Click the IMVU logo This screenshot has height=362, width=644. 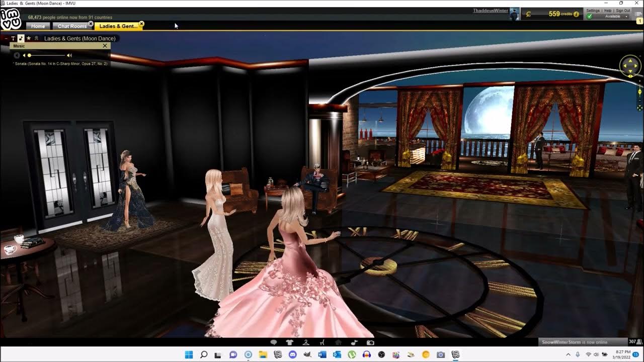pos(10,19)
